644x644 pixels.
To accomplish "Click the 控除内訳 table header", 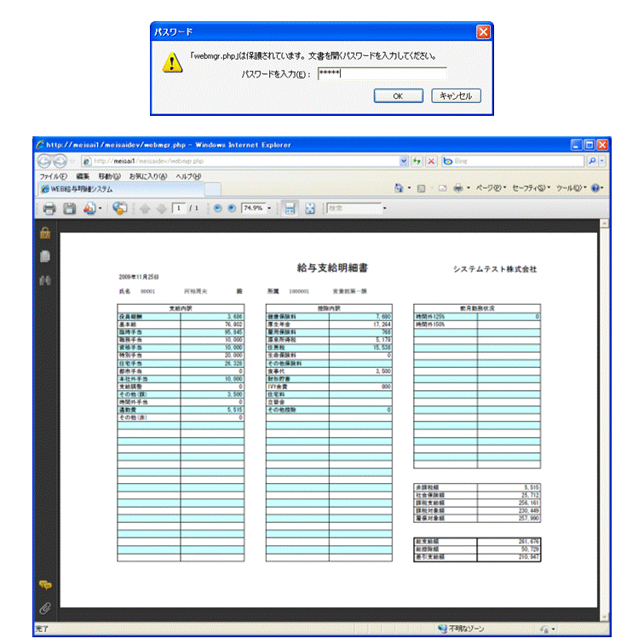I will [329, 308].
